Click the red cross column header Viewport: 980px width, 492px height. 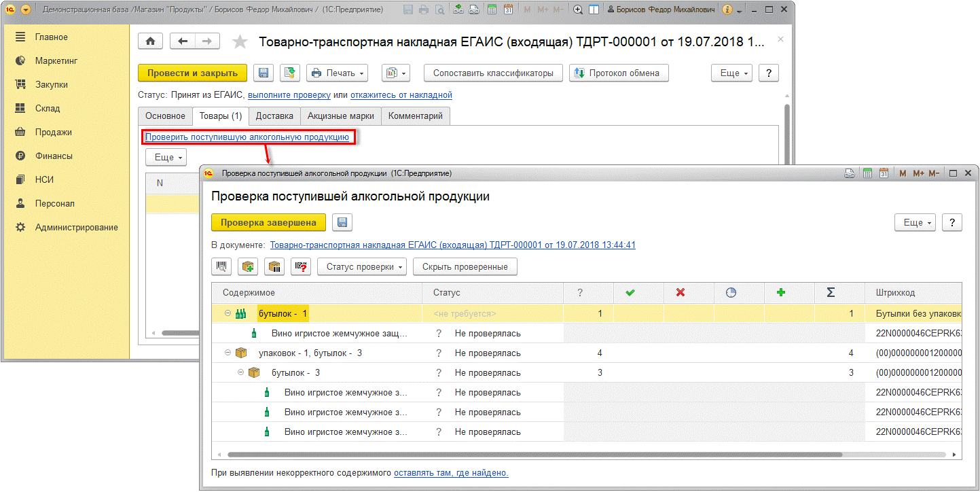tap(680, 292)
